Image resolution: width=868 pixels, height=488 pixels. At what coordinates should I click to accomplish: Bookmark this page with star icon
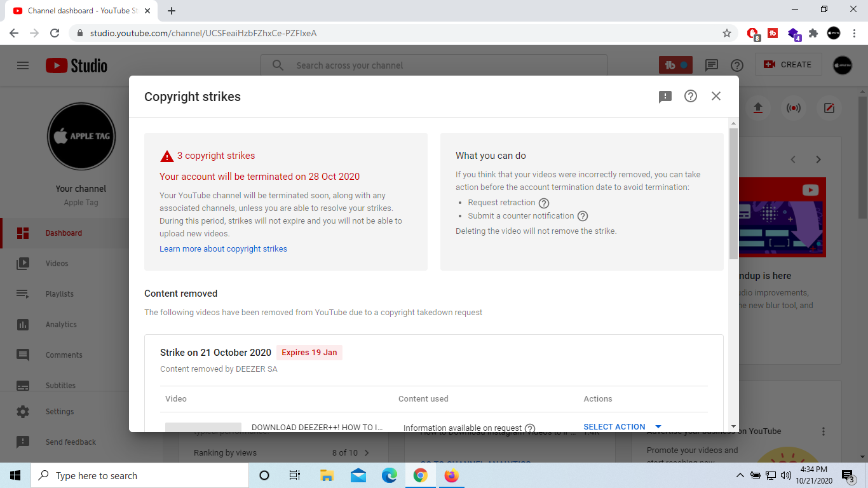[x=727, y=33]
